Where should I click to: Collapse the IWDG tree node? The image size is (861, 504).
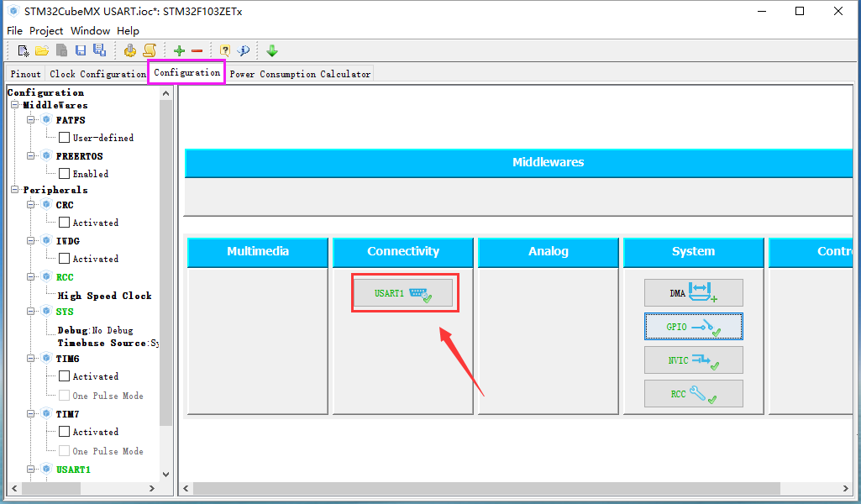31,240
